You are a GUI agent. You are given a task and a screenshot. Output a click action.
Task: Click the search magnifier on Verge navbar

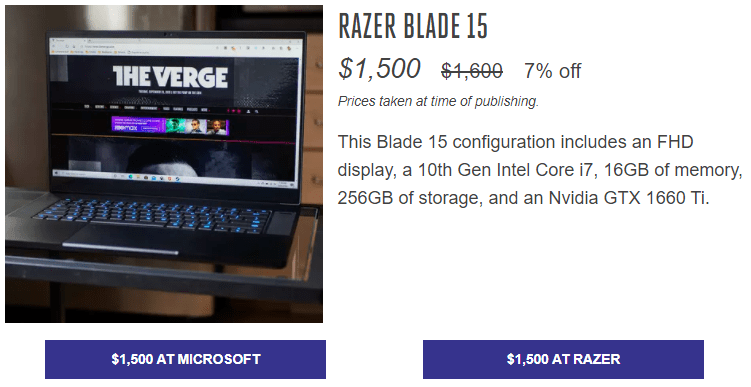[x=257, y=112]
